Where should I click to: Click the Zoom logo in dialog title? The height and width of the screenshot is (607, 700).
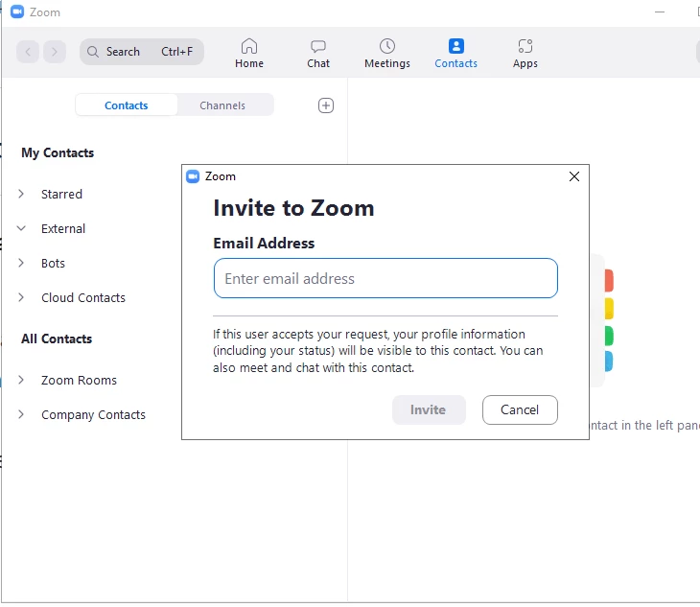coord(193,176)
